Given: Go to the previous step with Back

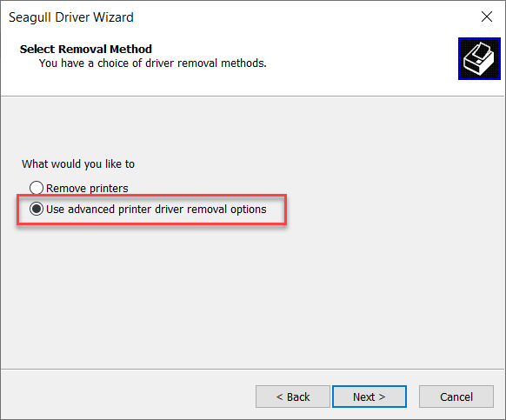Looking at the screenshot, I should [x=293, y=397].
